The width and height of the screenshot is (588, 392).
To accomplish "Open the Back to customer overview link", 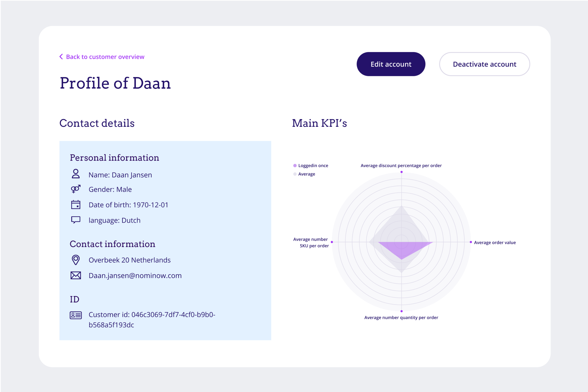I will coord(105,57).
